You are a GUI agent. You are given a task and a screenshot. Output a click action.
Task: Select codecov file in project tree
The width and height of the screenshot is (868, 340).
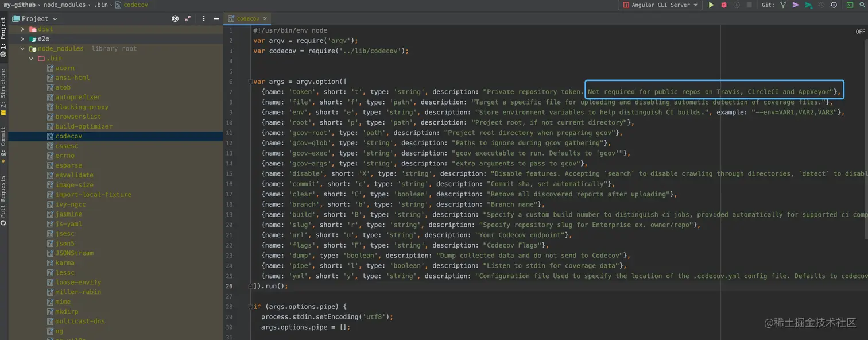(115, 136)
